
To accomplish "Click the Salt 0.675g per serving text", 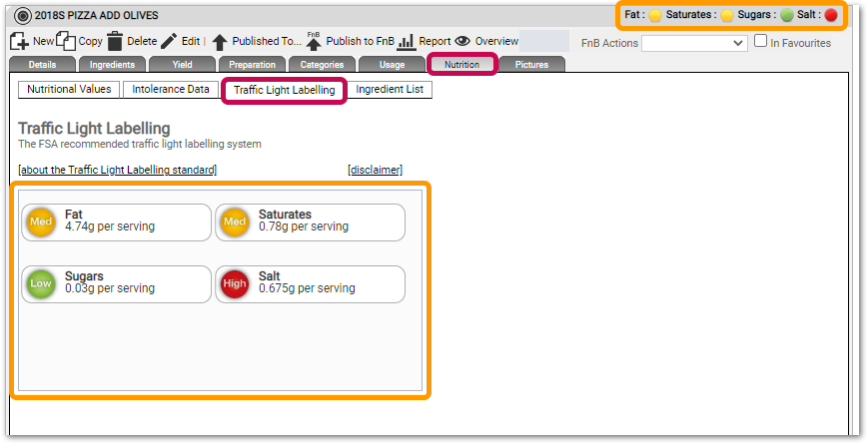I will tap(307, 282).
